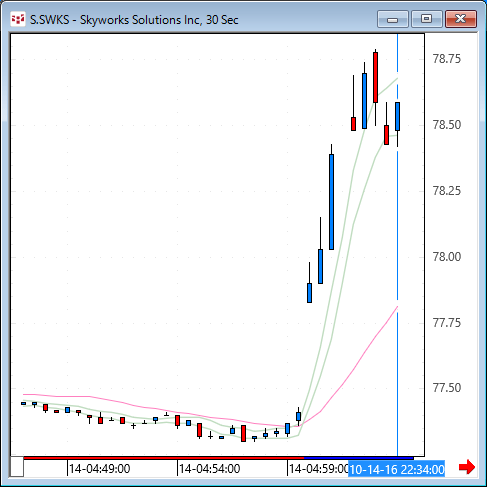Click the pink moving average line
Image resolution: width=487 pixels, height=487 pixels.
353,368
